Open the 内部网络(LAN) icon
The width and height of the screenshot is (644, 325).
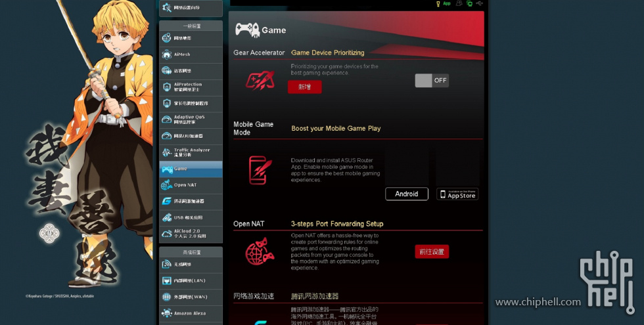[x=166, y=281]
